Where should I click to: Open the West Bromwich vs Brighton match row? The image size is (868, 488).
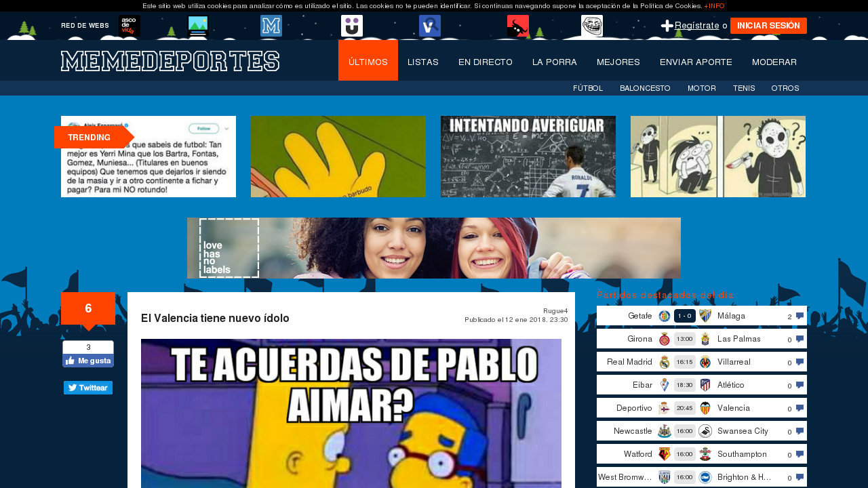tap(702, 477)
